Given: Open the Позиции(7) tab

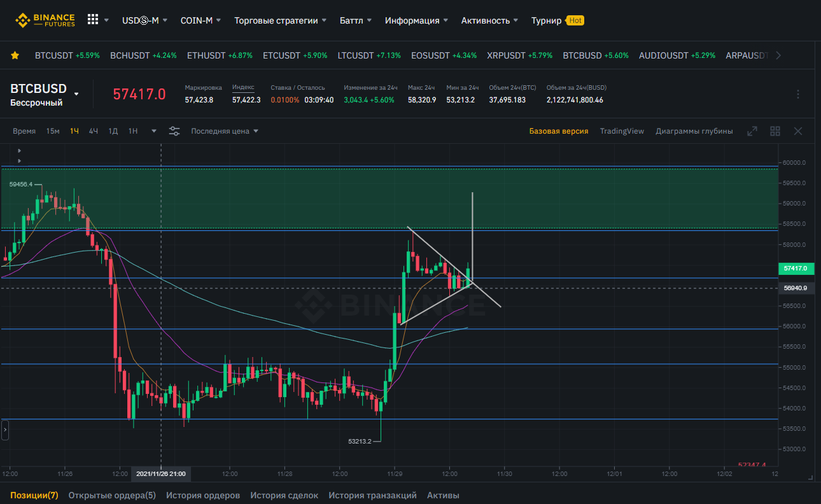Looking at the screenshot, I should point(34,495).
